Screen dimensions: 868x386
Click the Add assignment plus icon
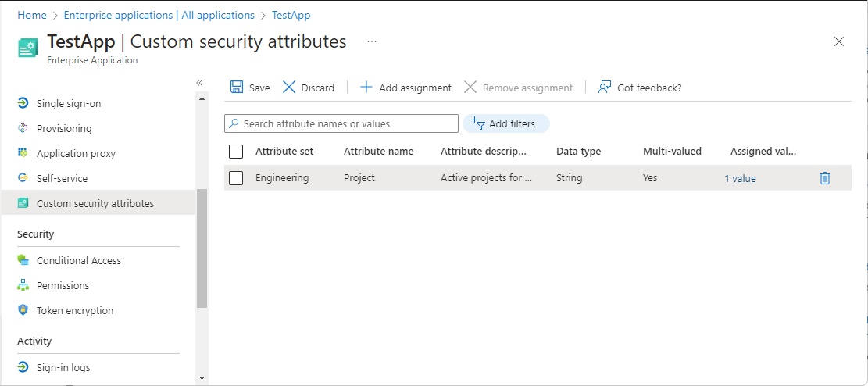[x=366, y=88]
